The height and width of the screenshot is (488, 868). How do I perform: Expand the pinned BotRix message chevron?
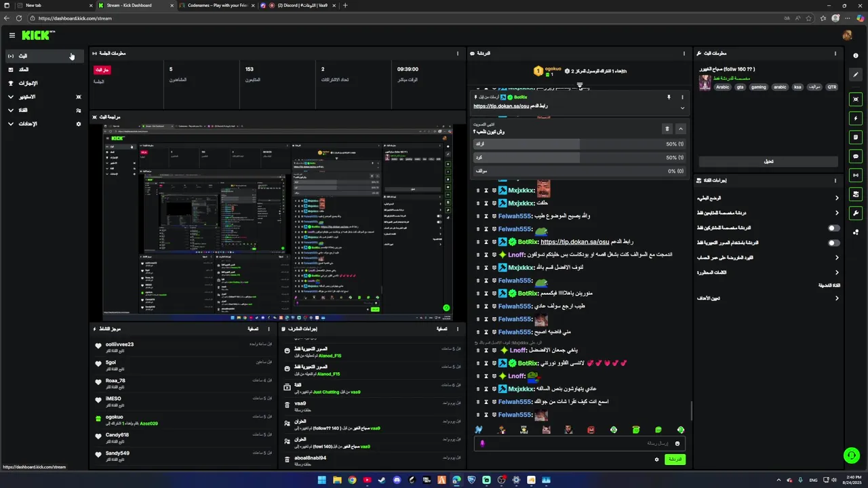(682, 108)
